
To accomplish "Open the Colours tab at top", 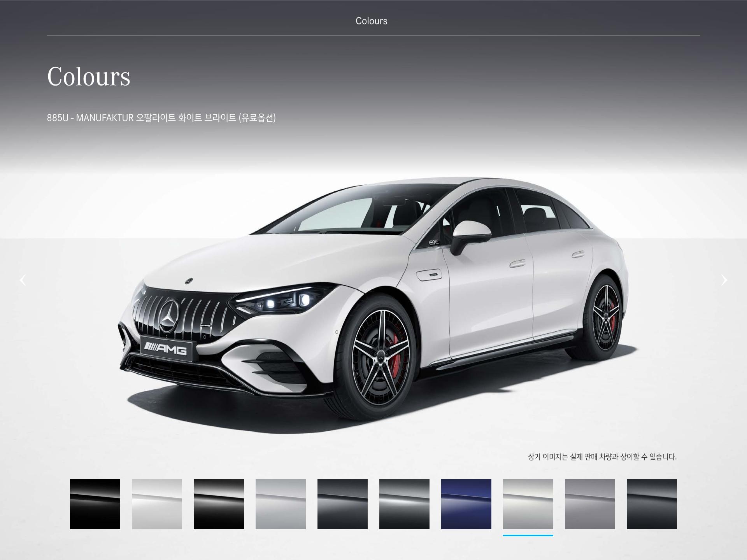I will coord(372,21).
